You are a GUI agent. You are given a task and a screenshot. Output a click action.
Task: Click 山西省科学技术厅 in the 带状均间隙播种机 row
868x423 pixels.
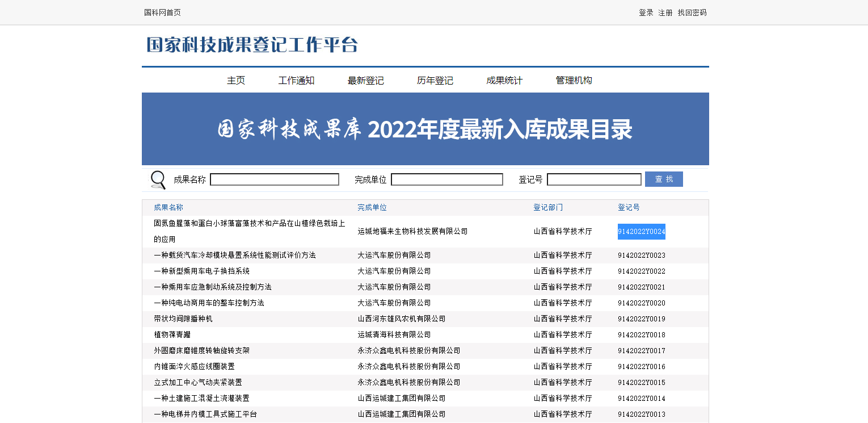coord(563,319)
